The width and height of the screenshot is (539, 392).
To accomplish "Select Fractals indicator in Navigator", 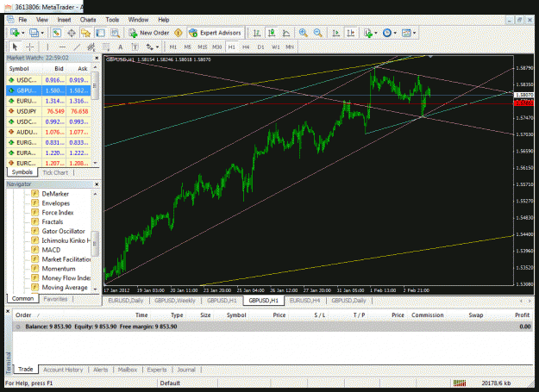I will click(x=53, y=221).
